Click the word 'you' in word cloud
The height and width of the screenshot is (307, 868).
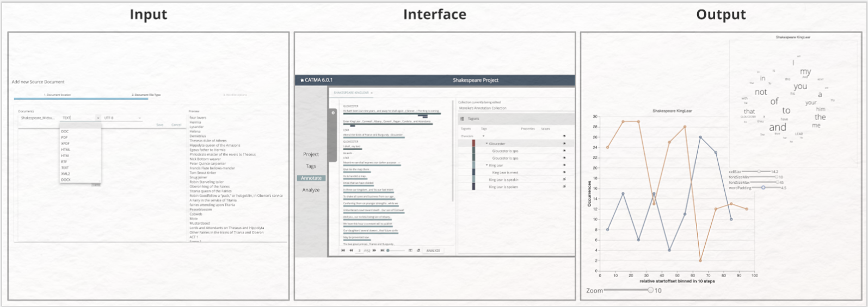click(800, 86)
